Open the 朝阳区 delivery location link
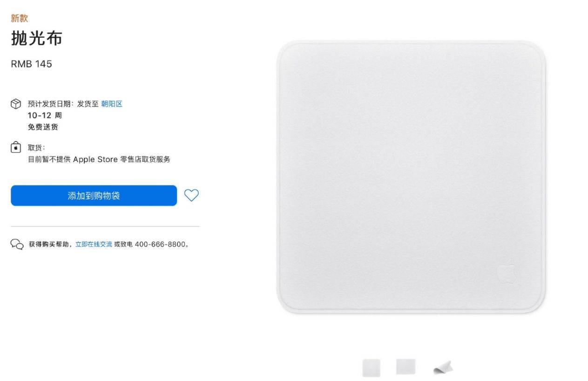 (112, 104)
